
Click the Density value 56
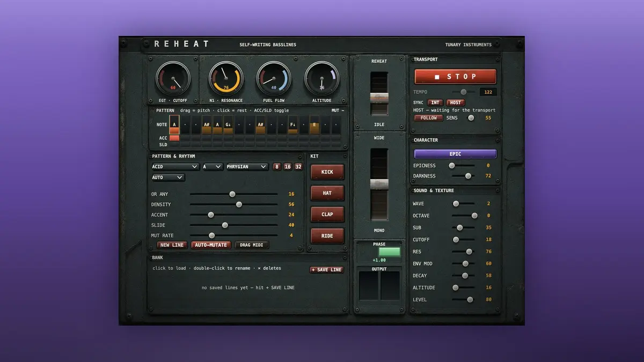pyautogui.click(x=291, y=204)
